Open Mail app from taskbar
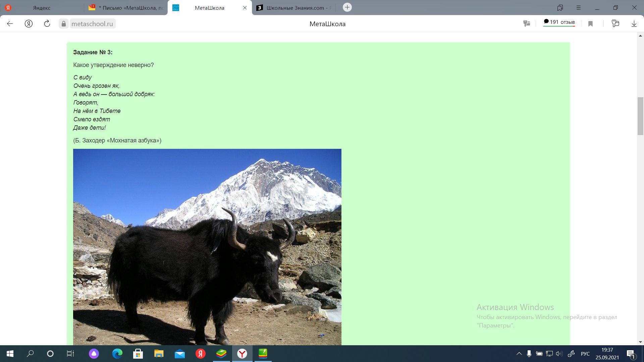The image size is (644, 362). point(179,354)
